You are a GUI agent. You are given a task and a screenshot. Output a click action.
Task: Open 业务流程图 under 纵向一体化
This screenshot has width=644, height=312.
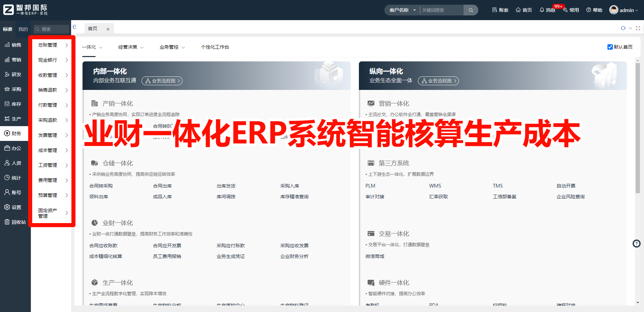(438, 81)
